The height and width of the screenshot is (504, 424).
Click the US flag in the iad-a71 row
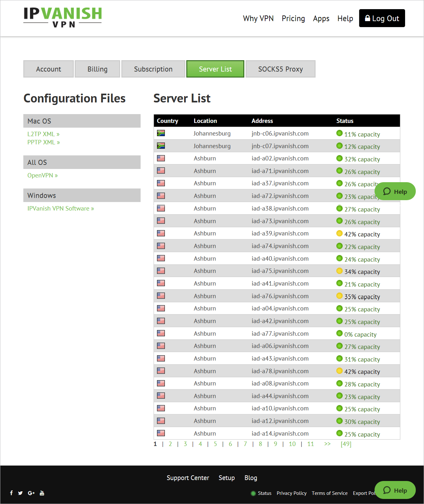[x=161, y=171]
